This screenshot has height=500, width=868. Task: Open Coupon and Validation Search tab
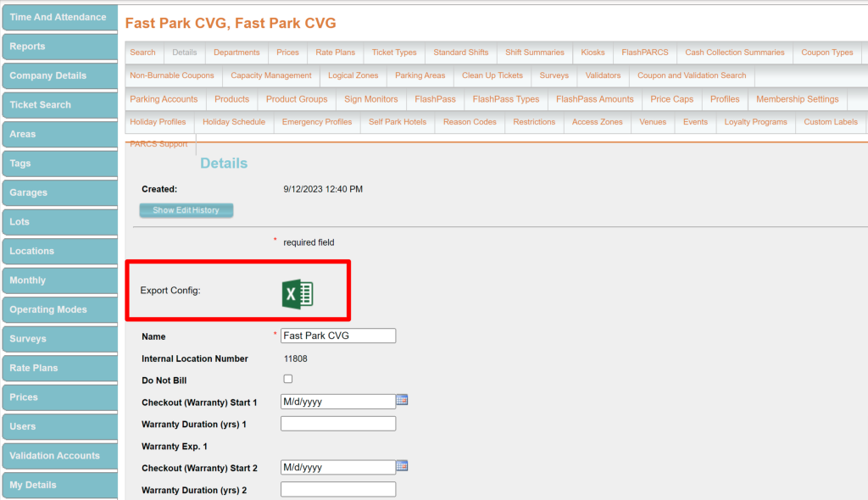692,76
